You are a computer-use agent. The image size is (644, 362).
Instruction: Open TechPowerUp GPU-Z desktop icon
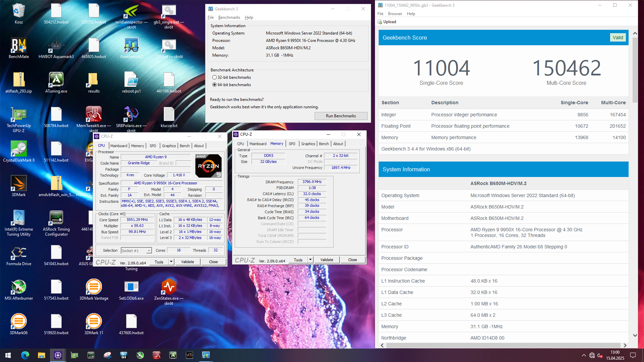18,120
